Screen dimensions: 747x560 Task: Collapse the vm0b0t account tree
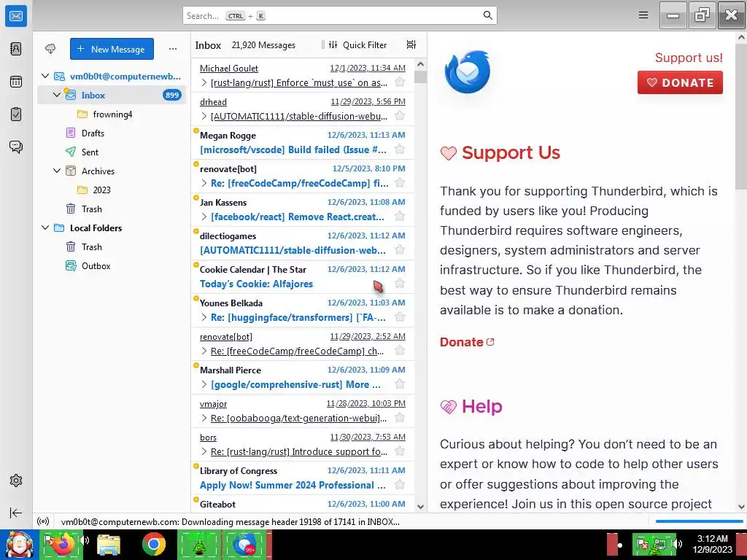[45, 76]
